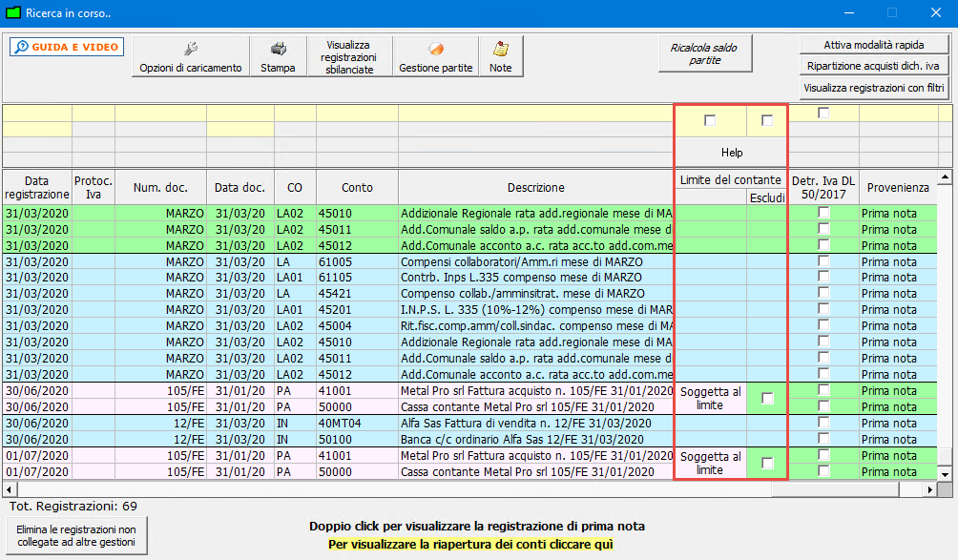This screenshot has width=958, height=560.
Task: Click the horizontal scrollbar right arrow
Action: click(x=929, y=489)
